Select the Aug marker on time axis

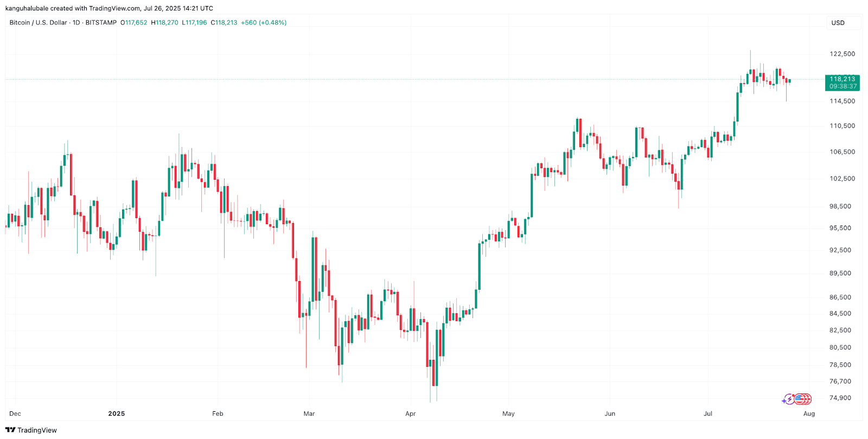coord(809,413)
